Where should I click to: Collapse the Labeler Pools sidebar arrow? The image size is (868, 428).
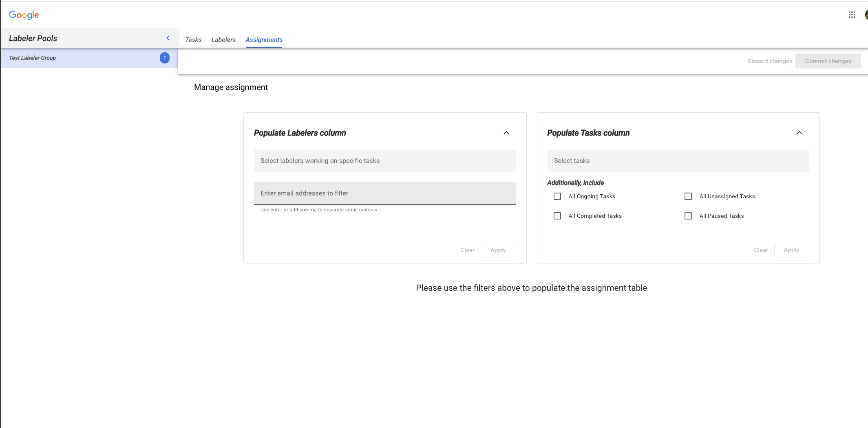pos(168,38)
